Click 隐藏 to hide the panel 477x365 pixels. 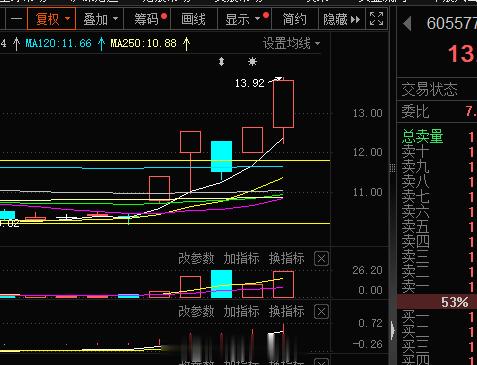[x=341, y=19]
